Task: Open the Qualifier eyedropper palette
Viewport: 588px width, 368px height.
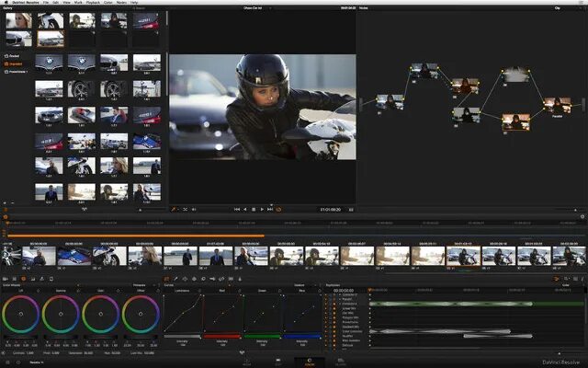Action: (x=175, y=279)
